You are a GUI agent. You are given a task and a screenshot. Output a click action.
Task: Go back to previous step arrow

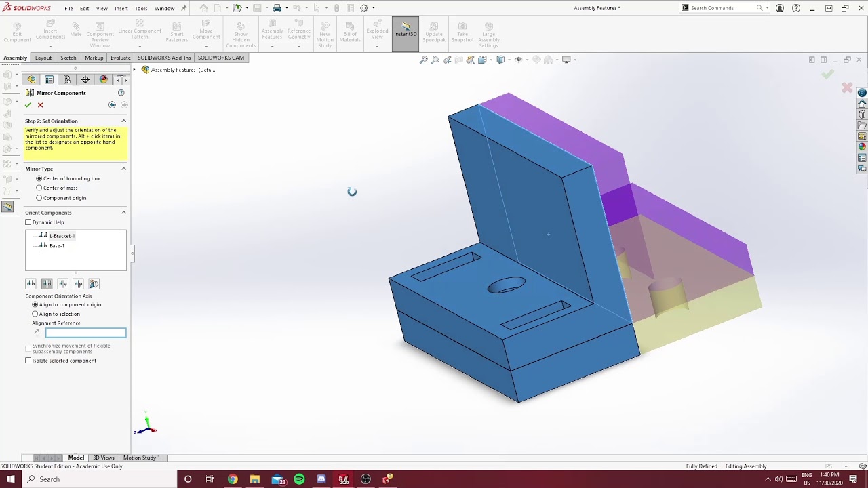pyautogui.click(x=112, y=105)
